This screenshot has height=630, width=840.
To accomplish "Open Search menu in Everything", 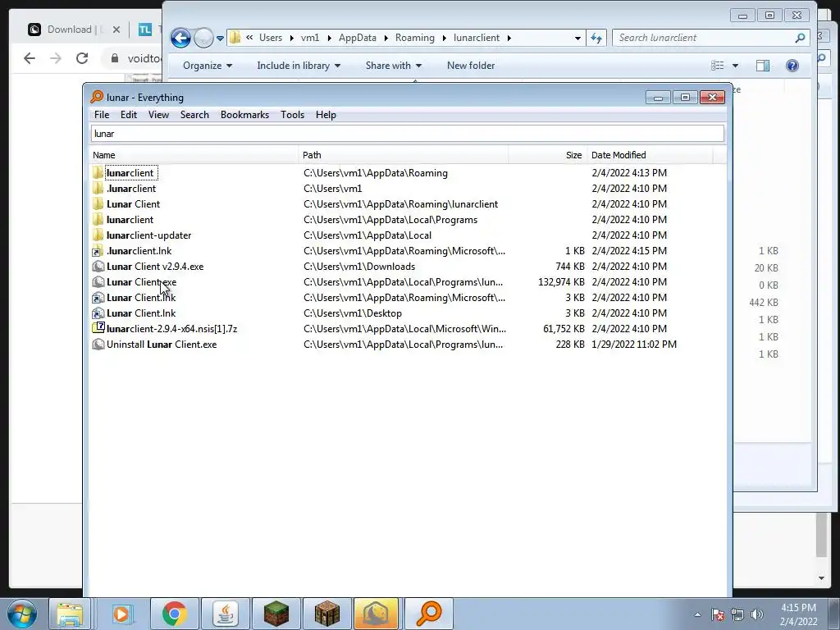I will [x=194, y=115].
